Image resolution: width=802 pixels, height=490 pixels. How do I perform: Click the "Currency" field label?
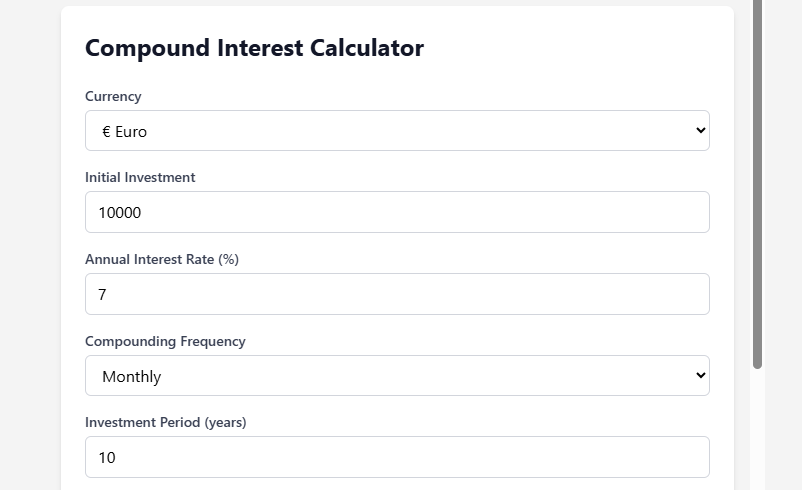click(113, 97)
